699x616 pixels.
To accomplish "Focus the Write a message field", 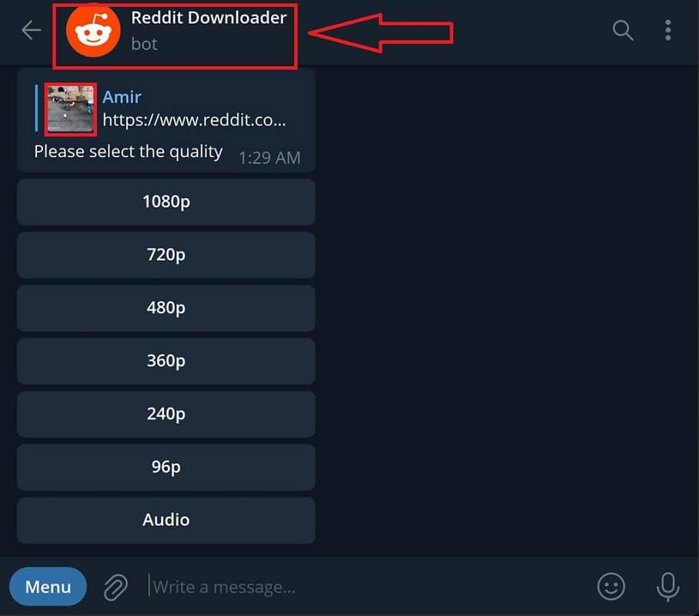I will pos(366,587).
